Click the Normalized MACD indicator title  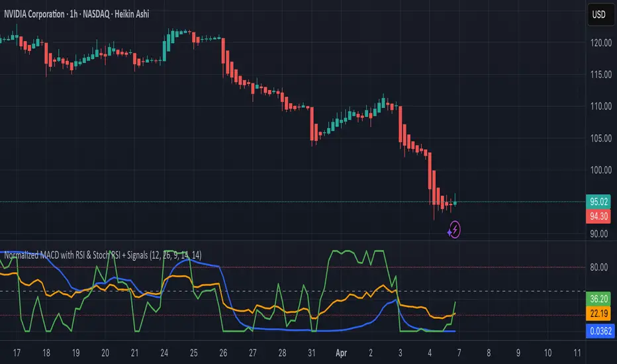coord(103,255)
